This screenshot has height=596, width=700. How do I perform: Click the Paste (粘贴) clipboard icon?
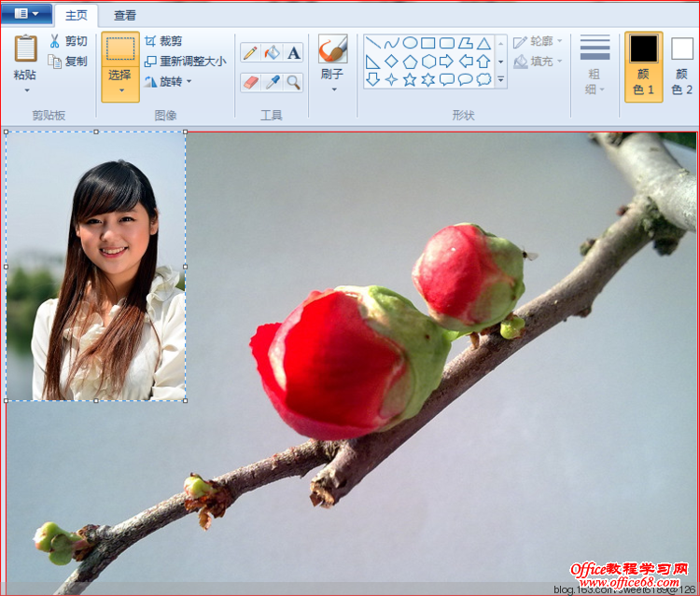tap(26, 50)
